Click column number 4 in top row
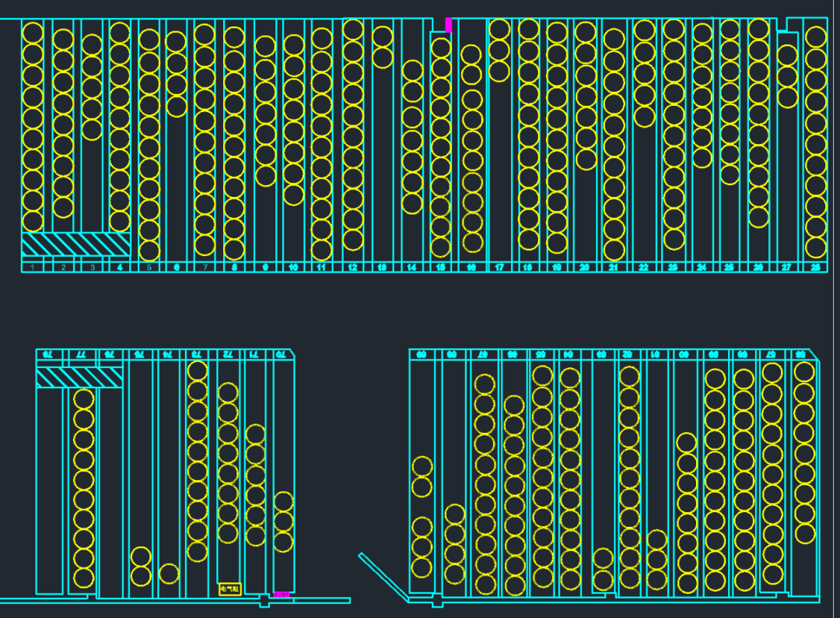This screenshot has height=618, width=840. pyautogui.click(x=120, y=267)
